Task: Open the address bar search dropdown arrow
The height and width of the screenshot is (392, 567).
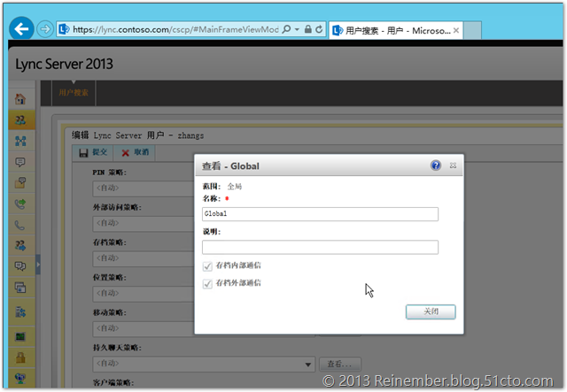Action: point(296,29)
